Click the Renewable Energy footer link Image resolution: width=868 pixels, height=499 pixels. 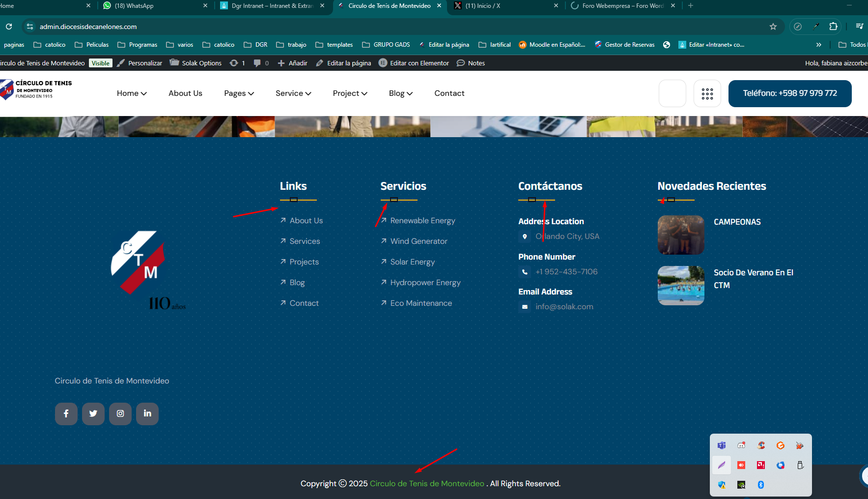click(422, 221)
